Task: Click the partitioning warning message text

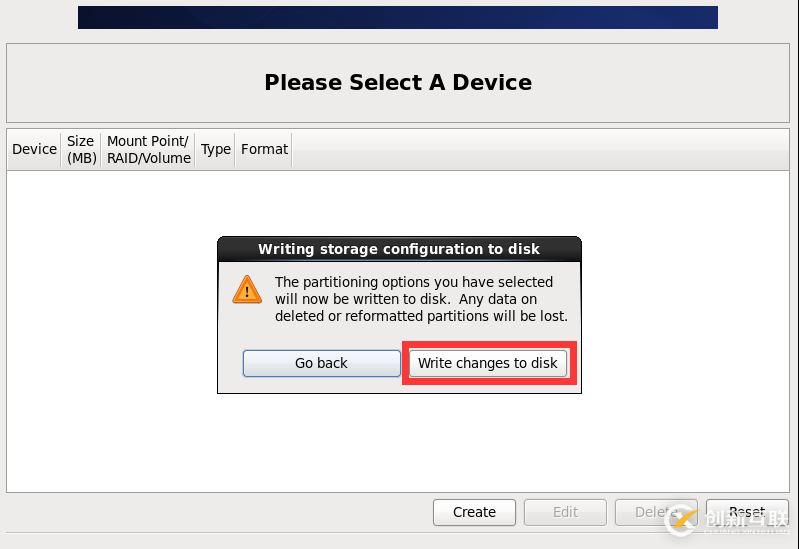Action: 420,299
